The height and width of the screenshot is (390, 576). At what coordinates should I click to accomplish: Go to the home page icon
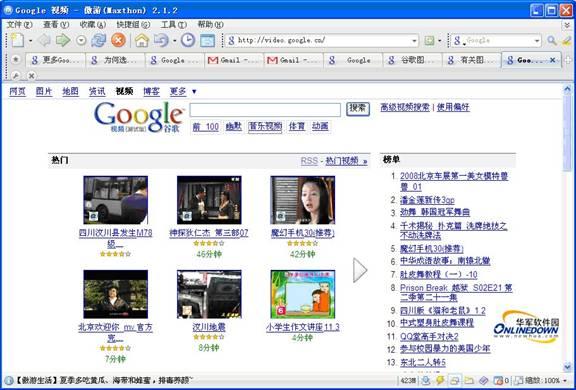point(141,40)
